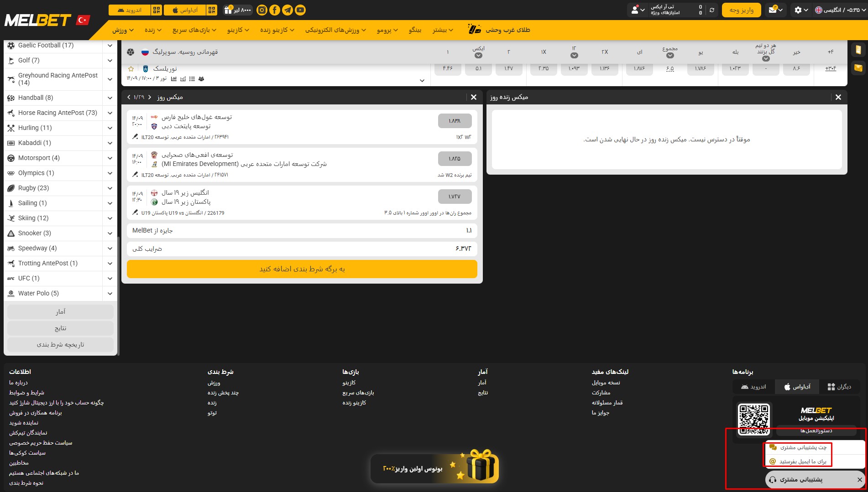Expand more markets via +۳۰۴ link
The width and height of the screenshot is (868, 492).
(x=831, y=68)
